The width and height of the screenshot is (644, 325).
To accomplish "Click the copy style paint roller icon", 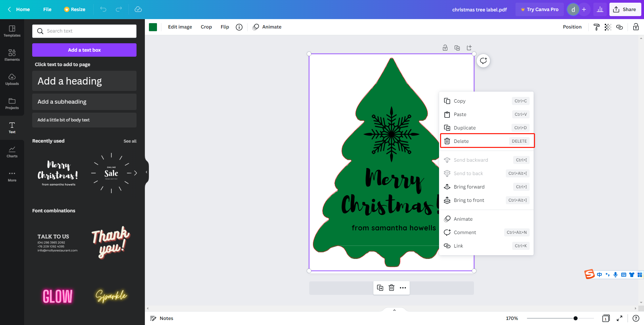I will click(x=596, y=27).
